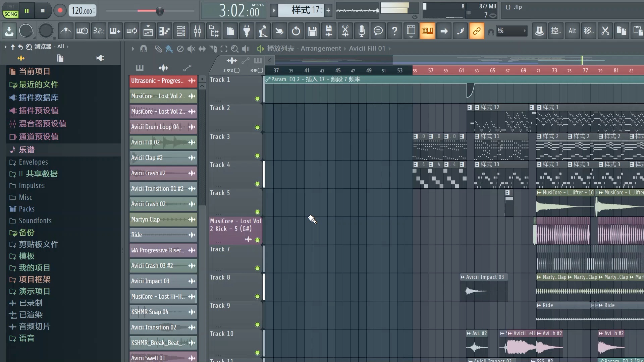Open the piano roll icon

pyautogui.click(x=164, y=31)
